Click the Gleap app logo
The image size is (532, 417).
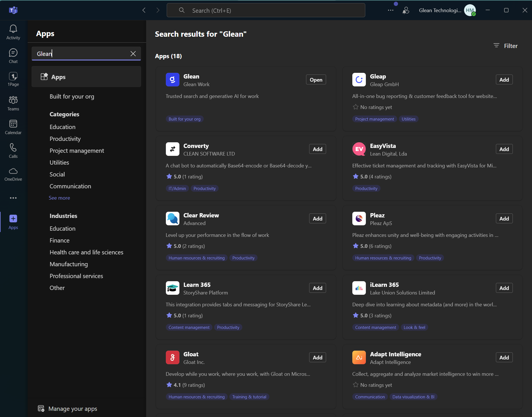(359, 80)
